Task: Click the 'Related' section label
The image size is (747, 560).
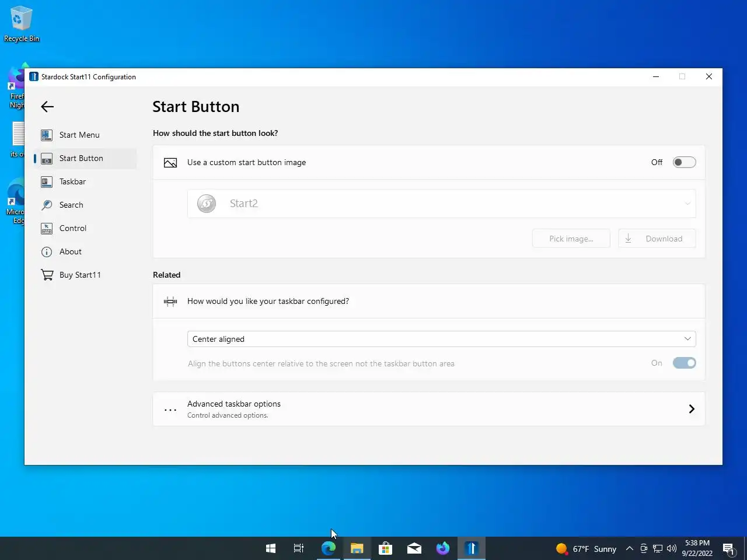Action: 166,275
